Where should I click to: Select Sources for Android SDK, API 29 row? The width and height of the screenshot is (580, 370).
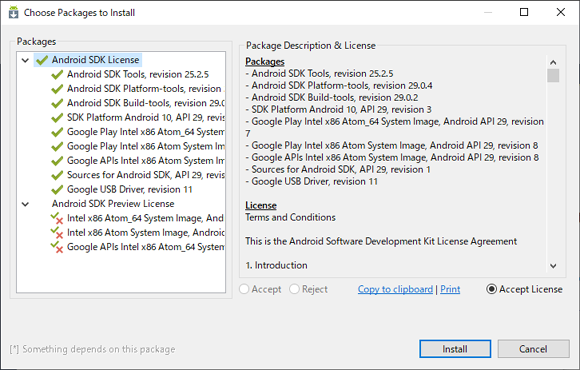pos(146,175)
